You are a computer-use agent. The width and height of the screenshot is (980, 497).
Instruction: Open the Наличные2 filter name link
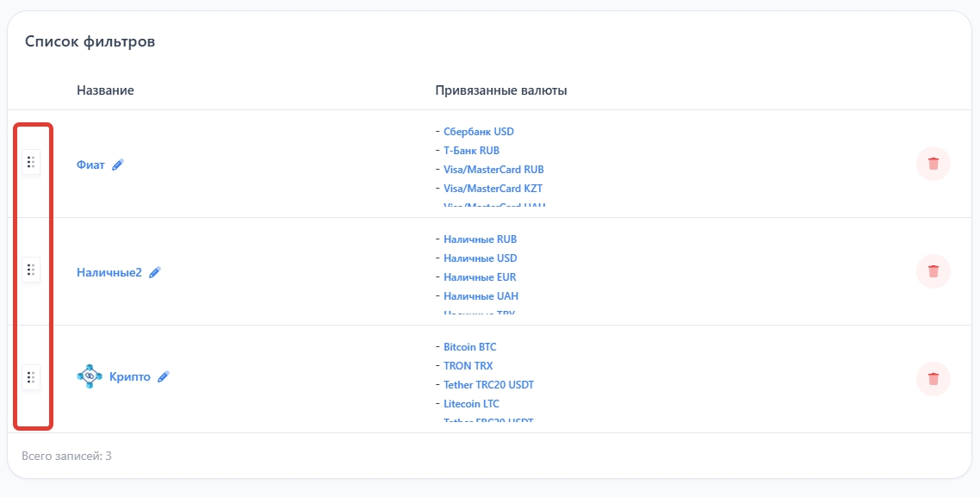click(x=109, y=272)
